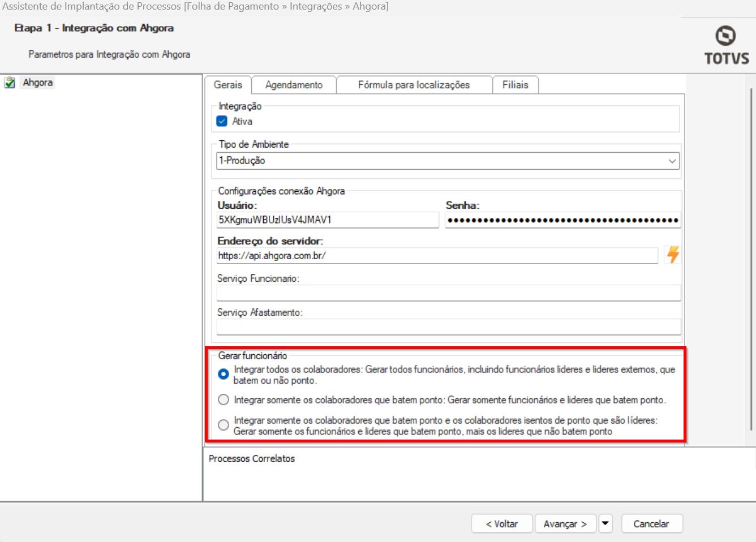Click the Integração group label
This screenshot has height=542, width=756.
click(x=240, y=106)
